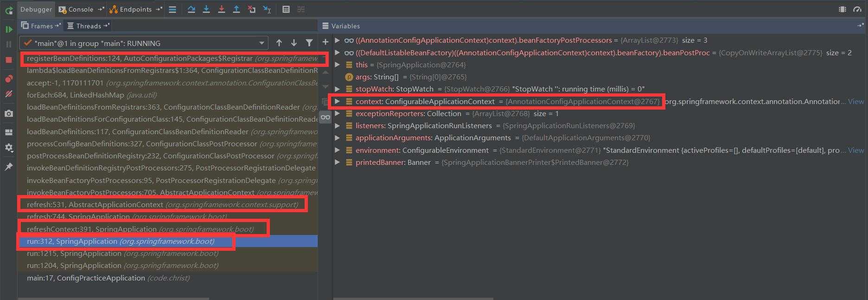This screenshot has width=868, height=300.
Task: Select frame refresh:531 AbstractApplicationContext
Action: pos(167,204)
